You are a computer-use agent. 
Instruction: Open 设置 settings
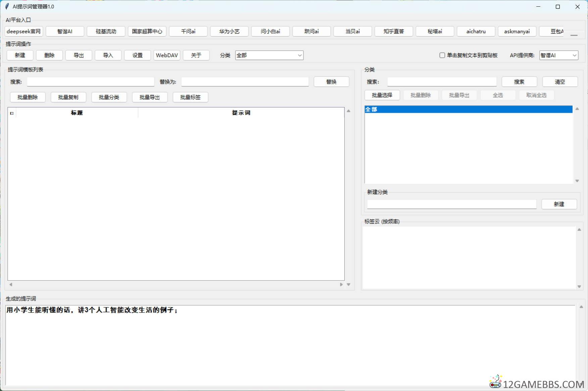pyautogui.click(x=138, y=55)
